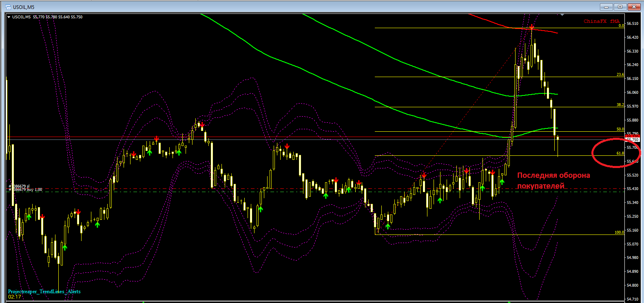Click the Fibonacci '100.0' level label
Screen dimensions: 644x303
pos(620,232)
